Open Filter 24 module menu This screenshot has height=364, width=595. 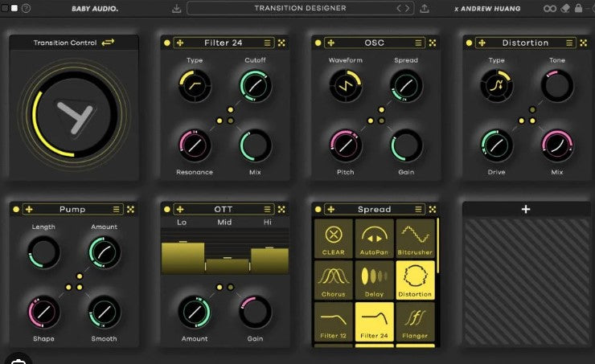coord(268,43)
